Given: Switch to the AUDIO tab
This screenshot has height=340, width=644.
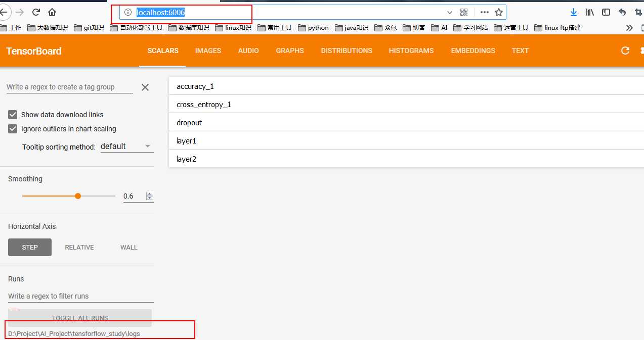Looking at the screenshot, I should click(248, 51).
